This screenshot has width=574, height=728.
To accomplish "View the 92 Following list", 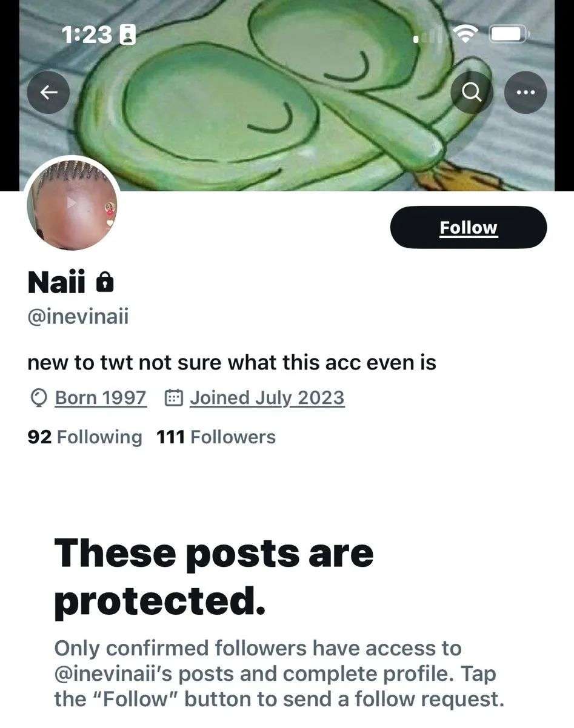I will point(85,437).
